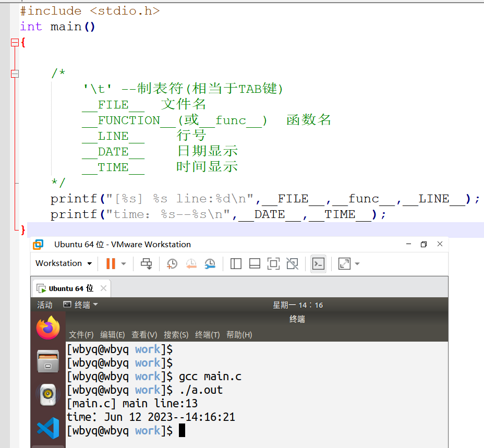Restore down the VMware window
The width and height of the screenshot is (484, 448).
point(424,244)
